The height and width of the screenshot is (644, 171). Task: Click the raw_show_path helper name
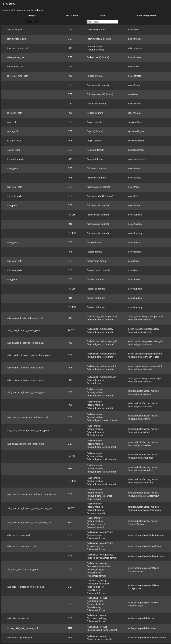point(15,30)
